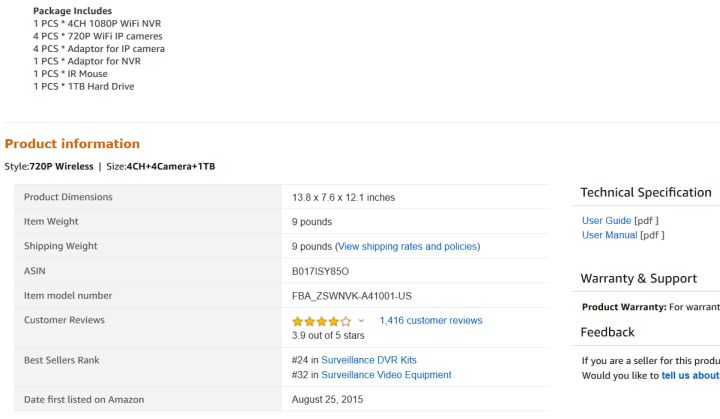Click the Best Sellers Rank row label
This screenshot has height=419, width=720.
61,360
